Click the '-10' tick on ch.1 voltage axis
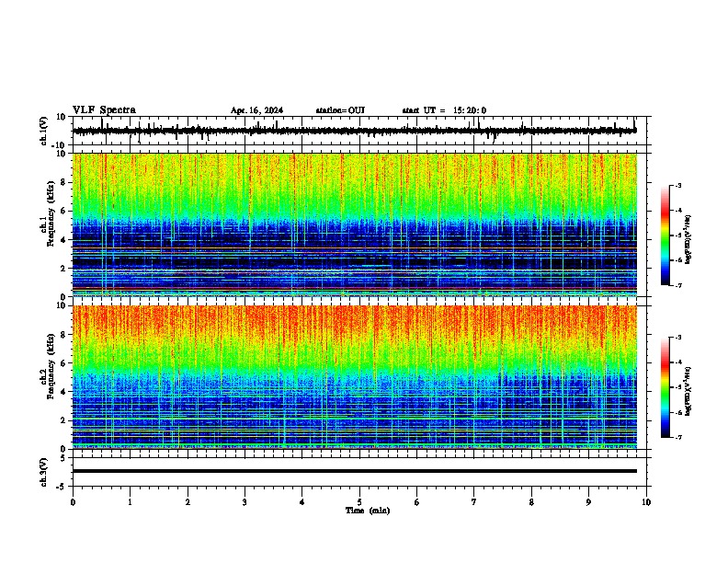 click(x=59, y=145)
